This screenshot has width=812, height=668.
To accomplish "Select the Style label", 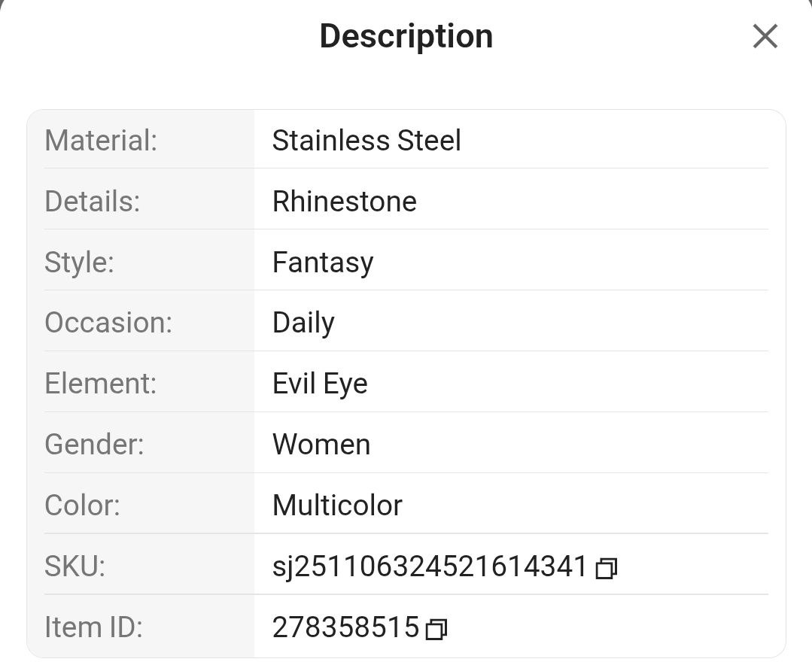I will 79,262.
